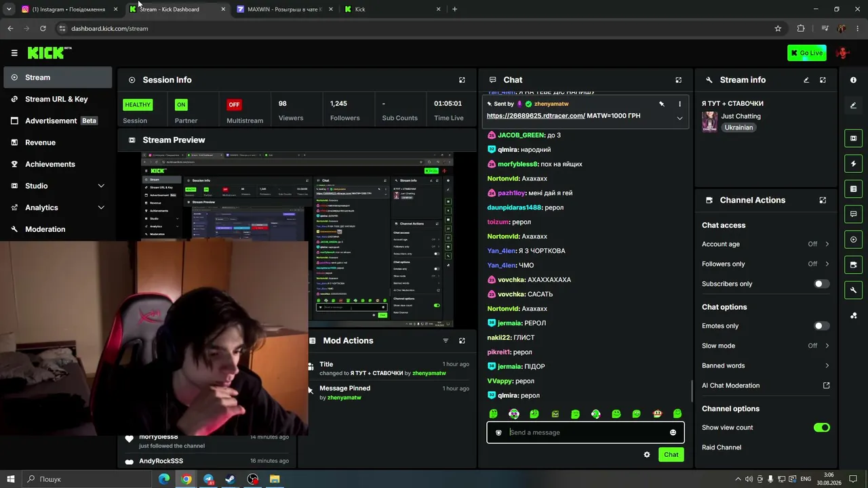Open Steam from the taskbar
Image resolution: width=868 pixels, height=488 pixels.
pos(231,479)
